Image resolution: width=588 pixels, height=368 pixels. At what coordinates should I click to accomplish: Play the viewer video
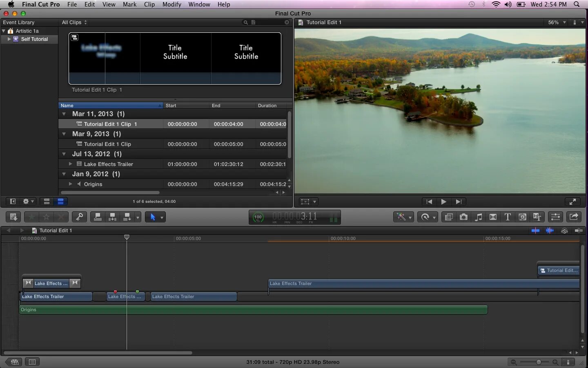(x=443, y=202)
